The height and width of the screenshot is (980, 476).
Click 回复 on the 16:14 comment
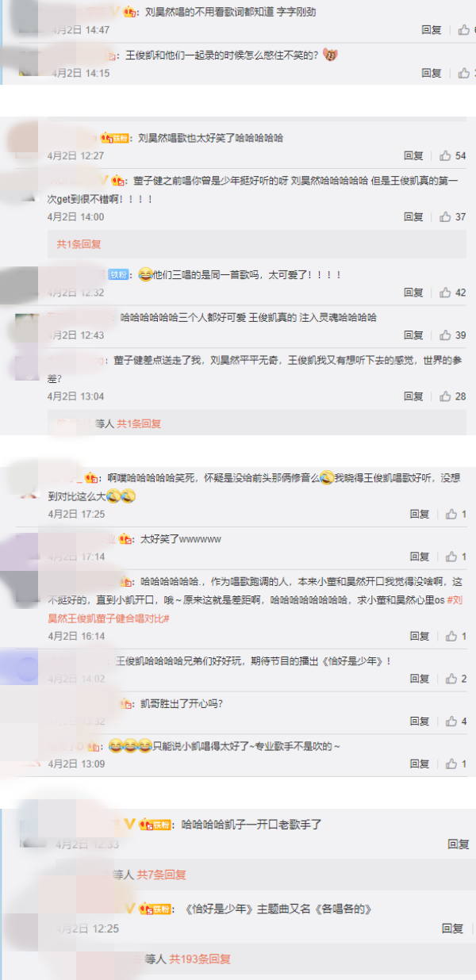420,636
